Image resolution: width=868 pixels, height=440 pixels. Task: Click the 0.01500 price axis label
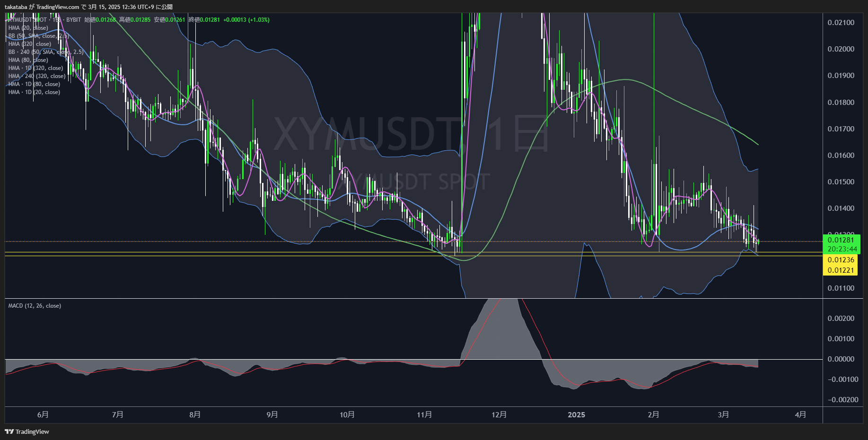click(841, 182)
